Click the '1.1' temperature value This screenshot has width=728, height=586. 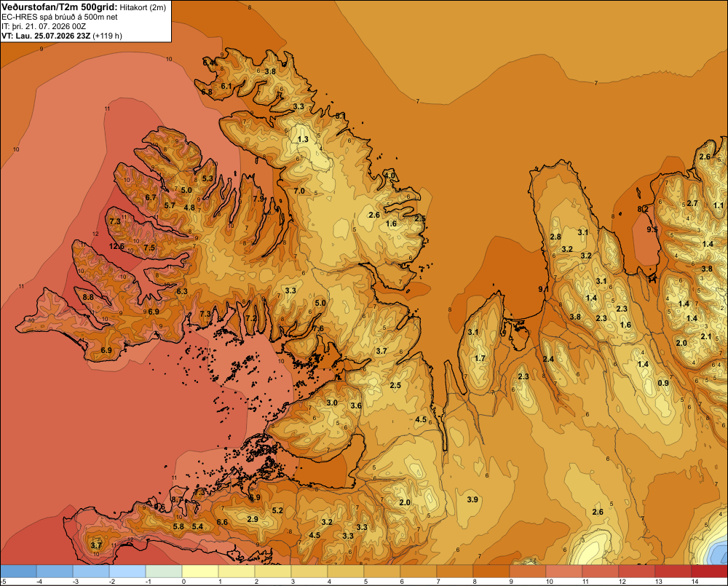719,205
